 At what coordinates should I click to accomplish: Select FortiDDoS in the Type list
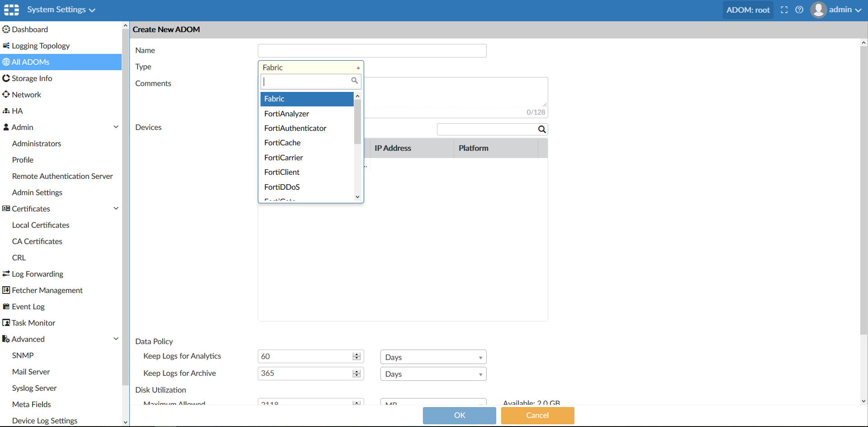click(x=307, y=187)
